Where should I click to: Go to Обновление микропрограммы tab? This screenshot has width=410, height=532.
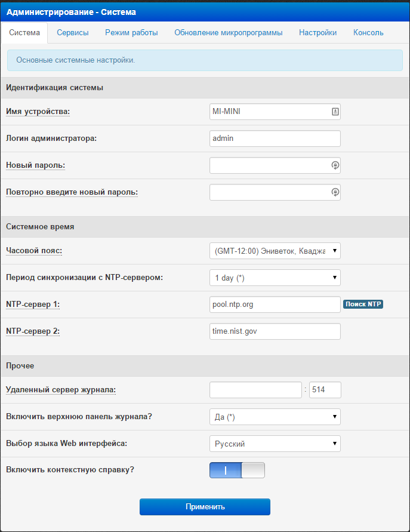pyautogui.click(x=228, y=33)
